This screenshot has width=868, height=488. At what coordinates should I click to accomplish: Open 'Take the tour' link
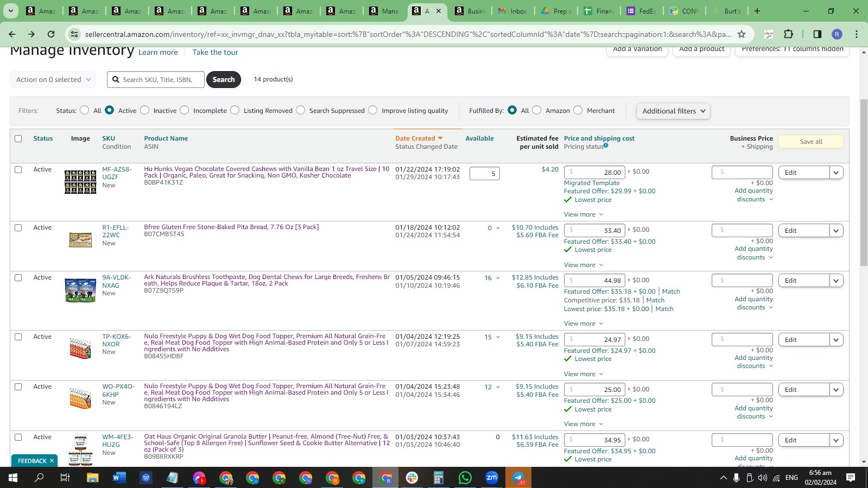[x=216, y=53]
